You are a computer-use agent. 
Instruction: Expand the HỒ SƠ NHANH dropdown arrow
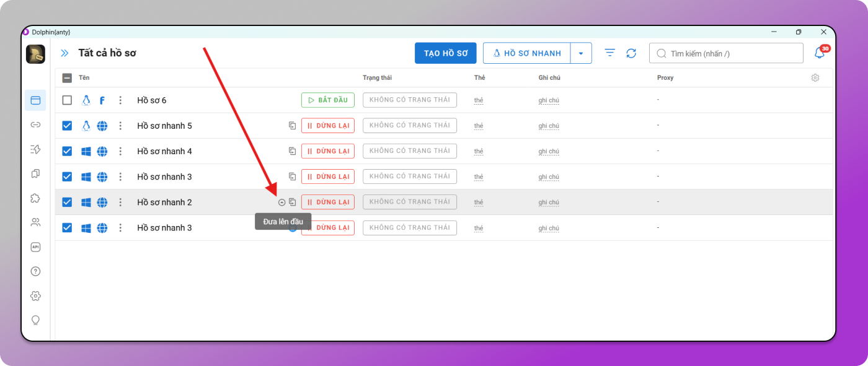(x=581, y=53)
